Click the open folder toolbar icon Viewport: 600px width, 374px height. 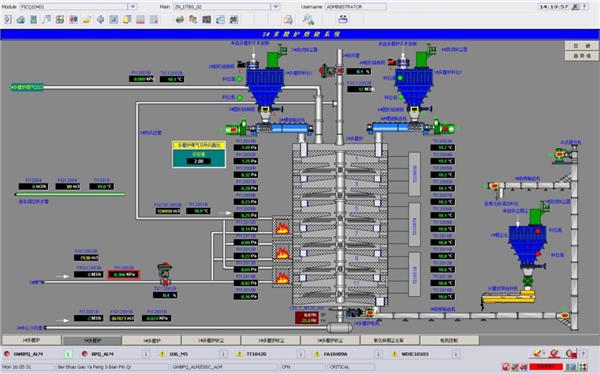87,19
